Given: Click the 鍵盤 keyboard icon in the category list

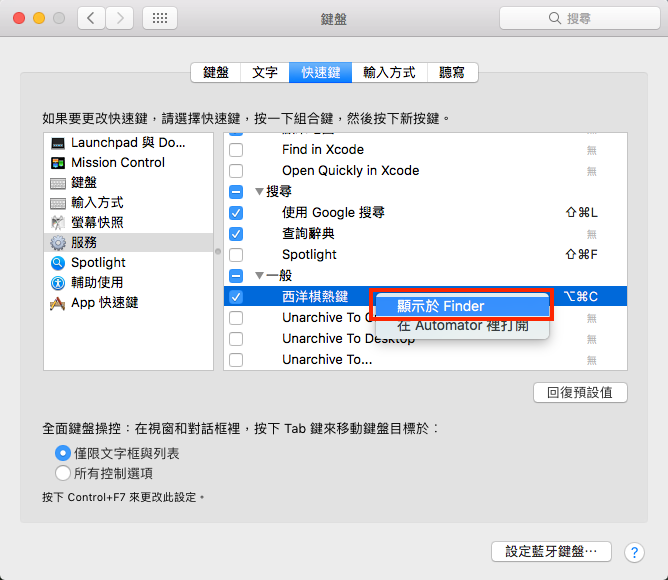Looking at the screenshot, I should pyautogui.click(x=58, y=183).
